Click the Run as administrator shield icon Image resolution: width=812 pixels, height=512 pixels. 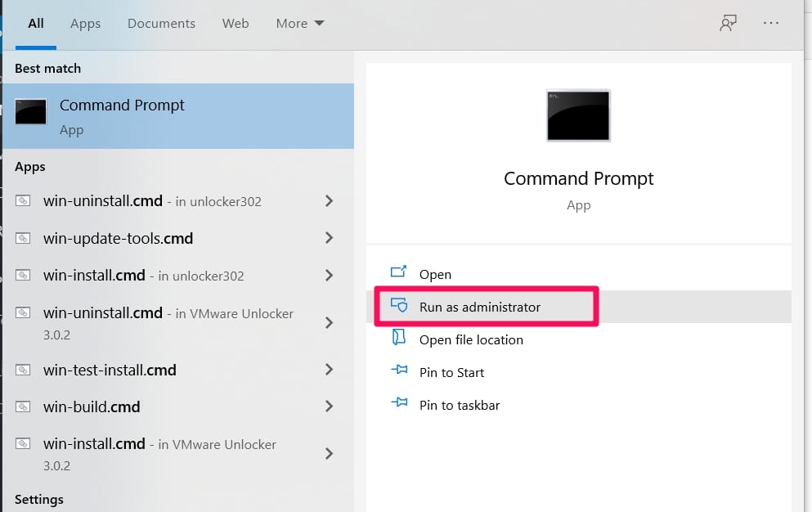[x=399, y=305]
